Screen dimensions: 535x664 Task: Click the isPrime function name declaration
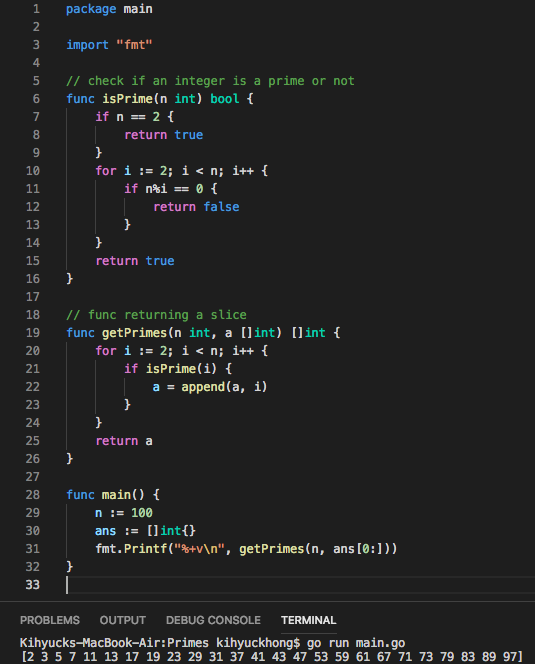click(128, 99)
